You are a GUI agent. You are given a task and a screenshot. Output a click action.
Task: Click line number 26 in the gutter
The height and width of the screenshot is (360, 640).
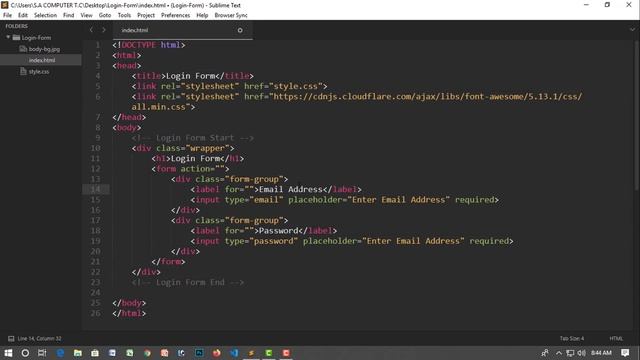pyautogui.click(x=95, y=313)
